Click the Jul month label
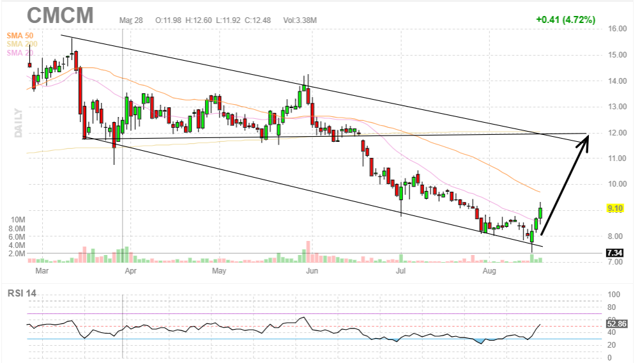This screenshot has height=363, width=640. (x=401, y=271)
